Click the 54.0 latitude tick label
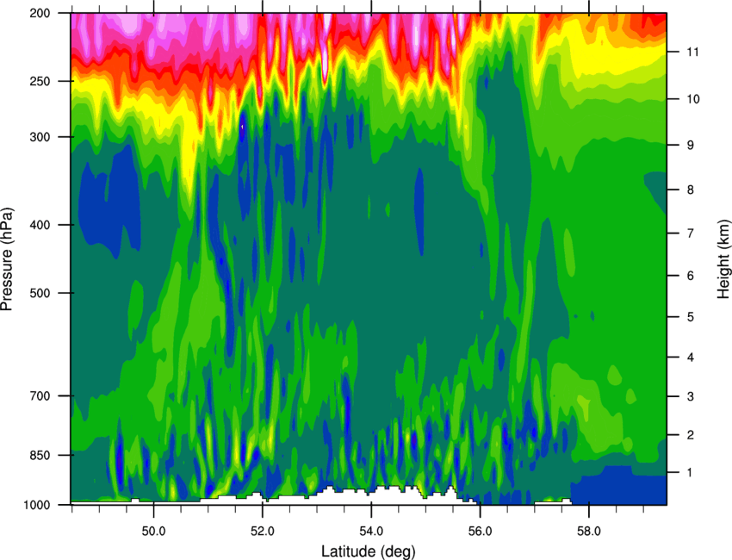The width and height of the screenshot is (732, 560). pyautogui.click(x=371, y=532)
